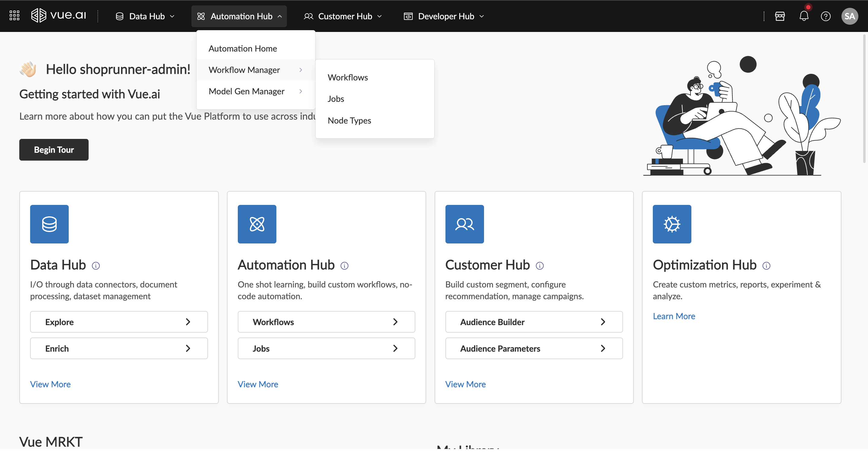Screen dimensions: 868x455
Task: Click the Optimization Hub info icon
Action: tap(766, 266)
